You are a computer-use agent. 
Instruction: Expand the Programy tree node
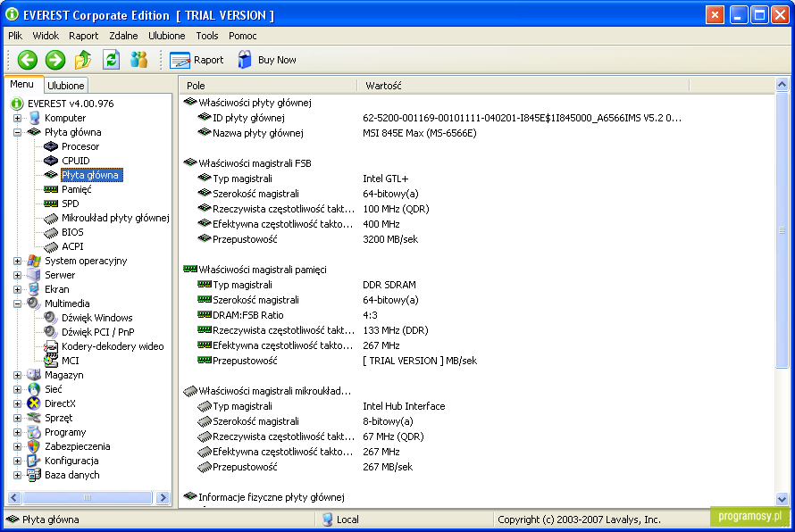pos(17,432)
